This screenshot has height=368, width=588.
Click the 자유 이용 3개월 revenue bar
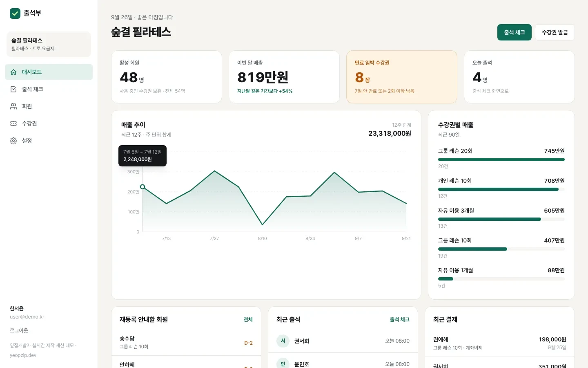coord(501,219)
